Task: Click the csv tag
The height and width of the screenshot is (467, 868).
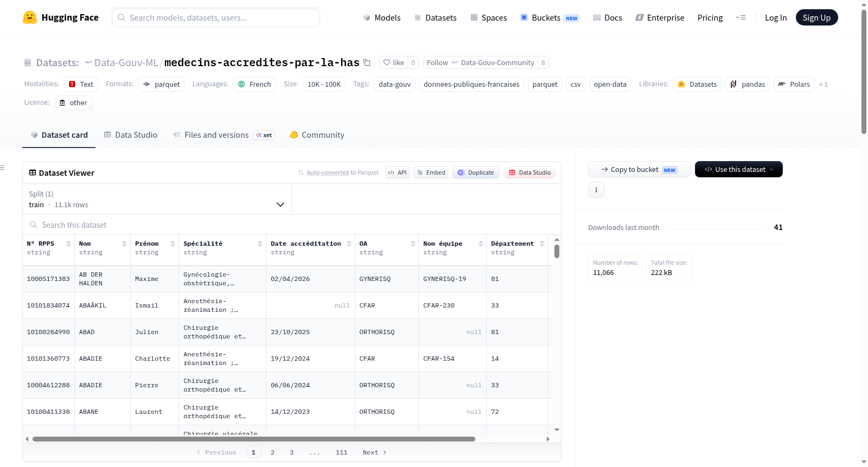Action: coord(576,84)
